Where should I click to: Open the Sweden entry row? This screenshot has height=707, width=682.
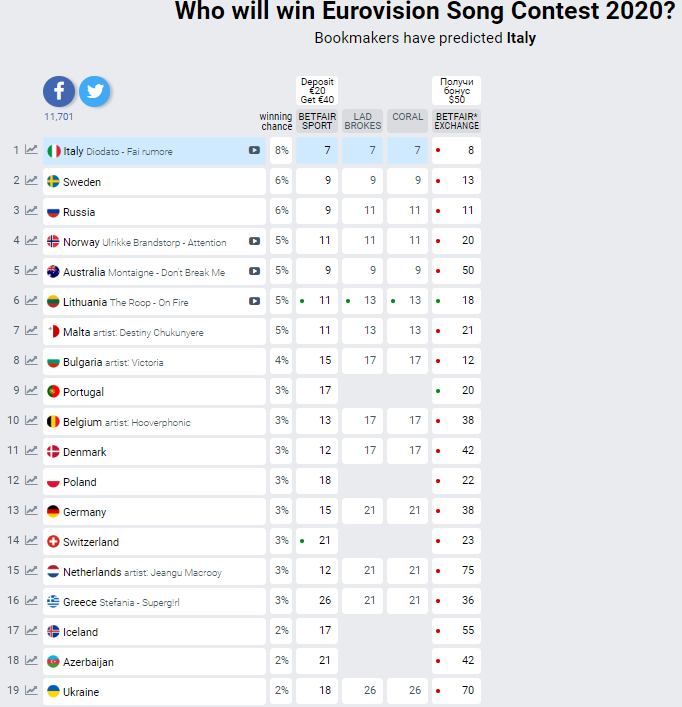pos(154,181)
